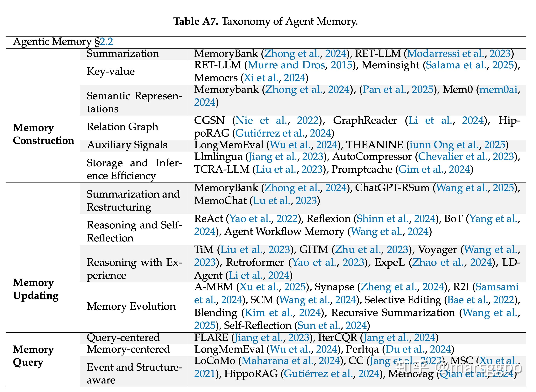Open Wu et al. citation in Memory-centered row
Image resolution: width=536 pixels, height=392 pixels.
tap(304, 349)
